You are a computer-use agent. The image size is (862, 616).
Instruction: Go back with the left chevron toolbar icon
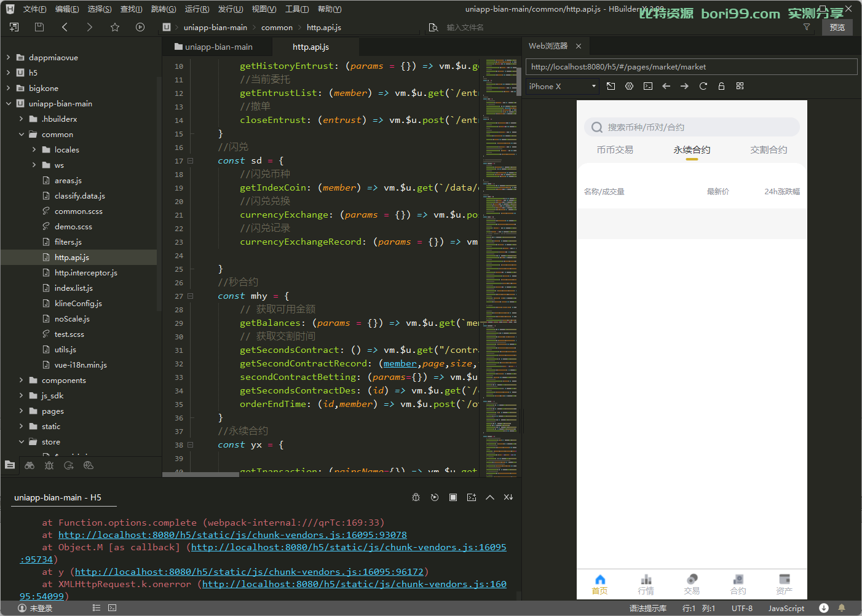pos(65,27)
